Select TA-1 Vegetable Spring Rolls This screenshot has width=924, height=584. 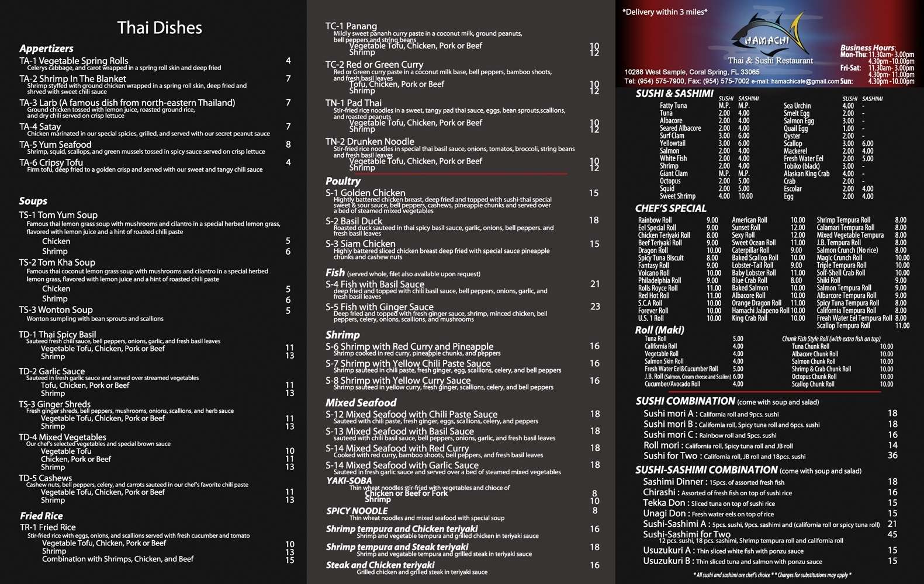[x=74, y=61]
